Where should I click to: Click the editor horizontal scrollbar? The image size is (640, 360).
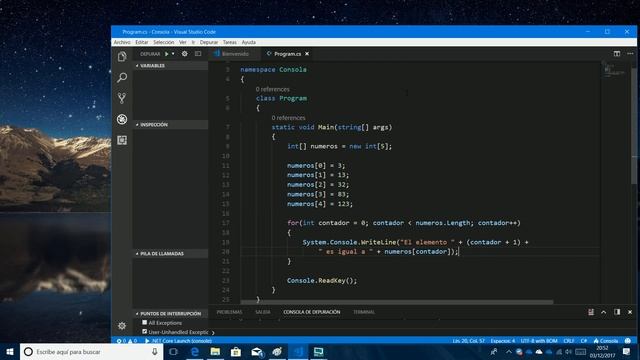pos(397,302)
